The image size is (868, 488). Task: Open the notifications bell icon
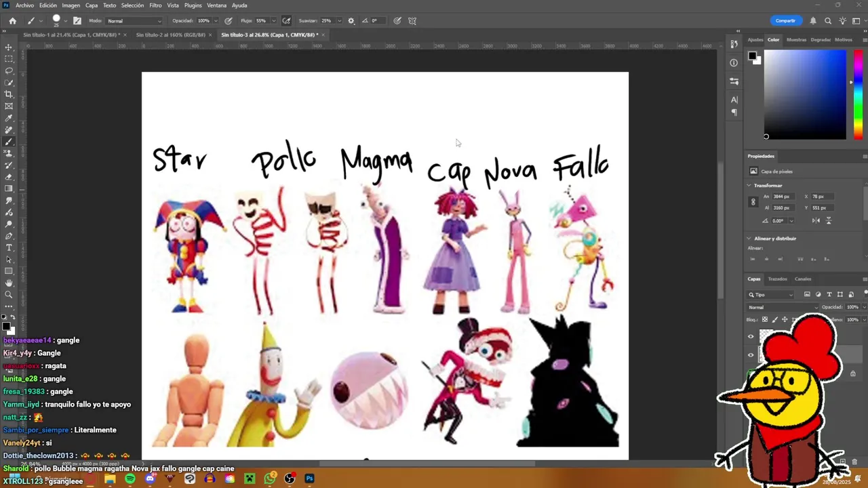pos(813,20)
